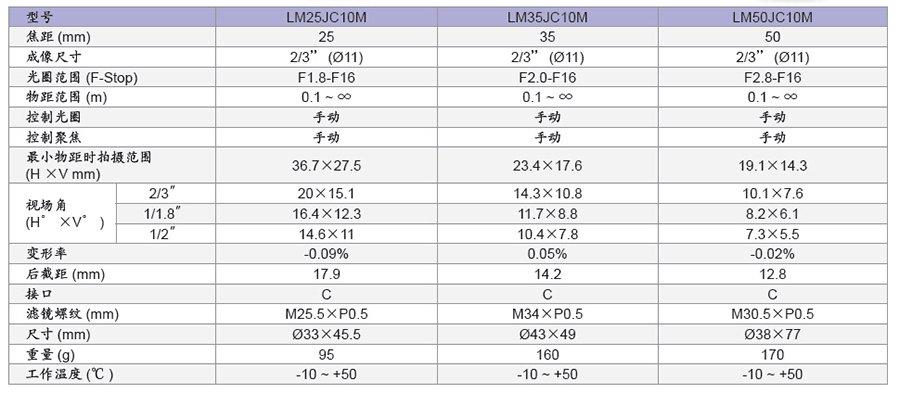Image resolution: width=900 pixels, height=393 pixels.
Task: Select the 1/1.8″ sensor size cell
Action: (162, 214)
